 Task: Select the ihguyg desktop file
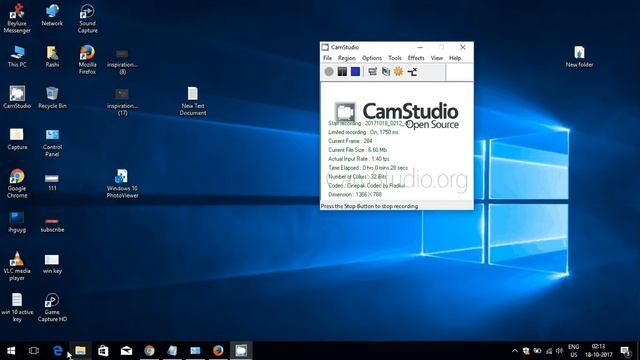(x=17, y=222)
